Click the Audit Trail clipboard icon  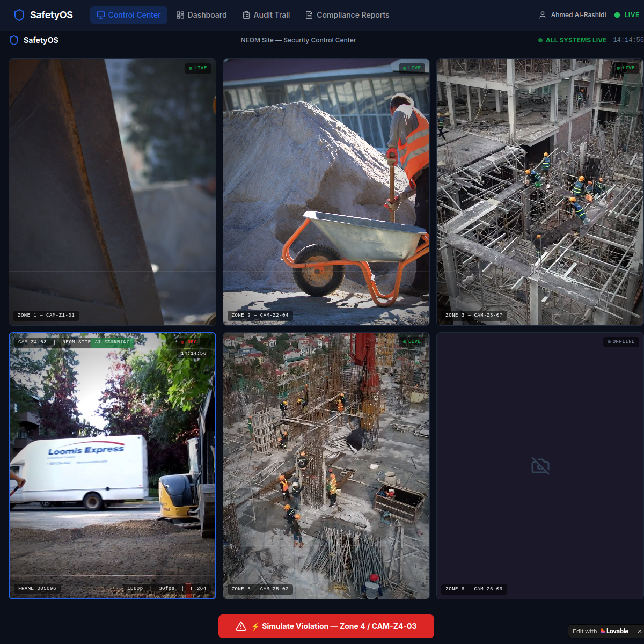point(246,15)
